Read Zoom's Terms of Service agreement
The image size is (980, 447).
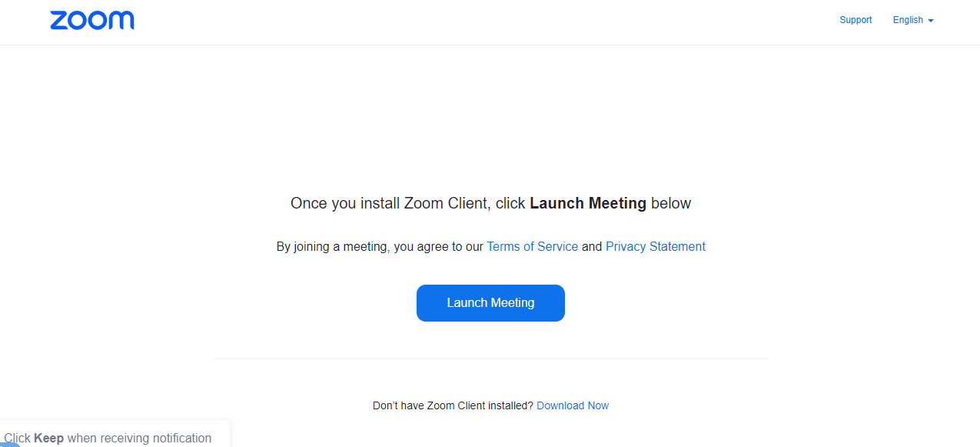click(532, 246)
